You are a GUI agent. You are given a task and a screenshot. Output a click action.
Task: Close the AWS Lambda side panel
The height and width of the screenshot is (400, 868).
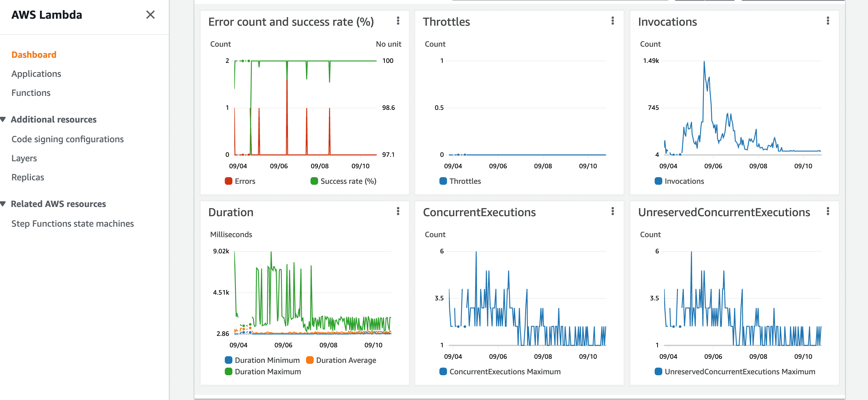150,15
